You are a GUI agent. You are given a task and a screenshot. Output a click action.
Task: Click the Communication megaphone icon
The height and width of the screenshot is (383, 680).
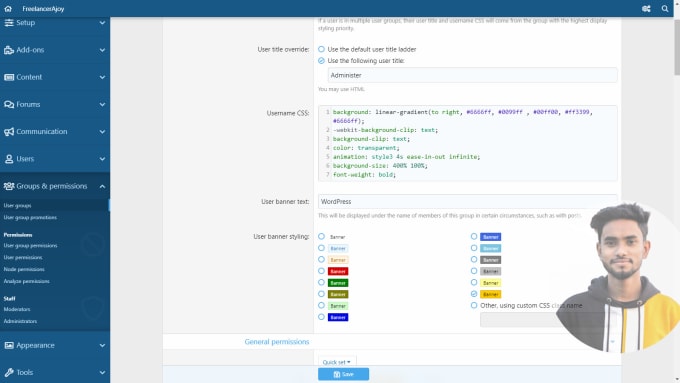click(x=9, y=132)
